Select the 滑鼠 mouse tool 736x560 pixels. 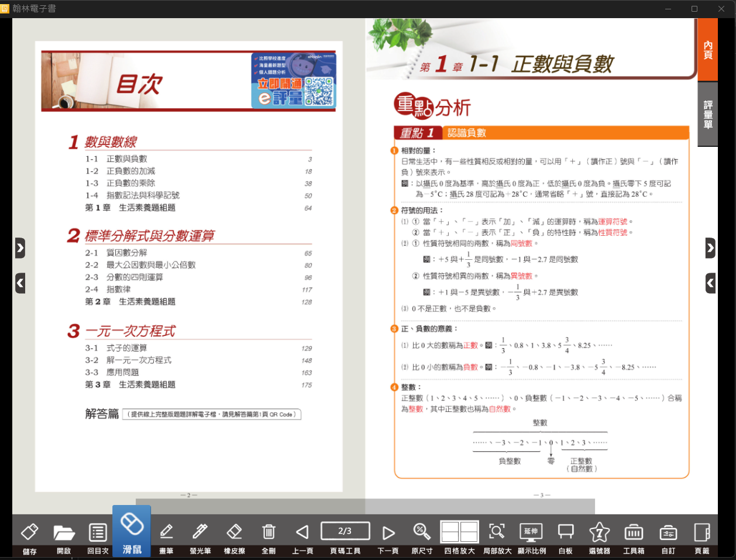pyautogui.click(x=132, y=531)
